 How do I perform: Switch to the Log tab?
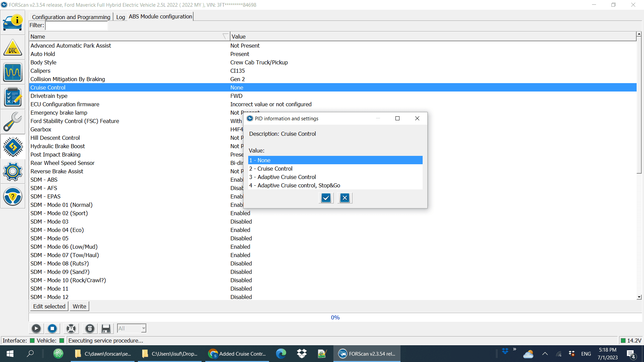120,17
